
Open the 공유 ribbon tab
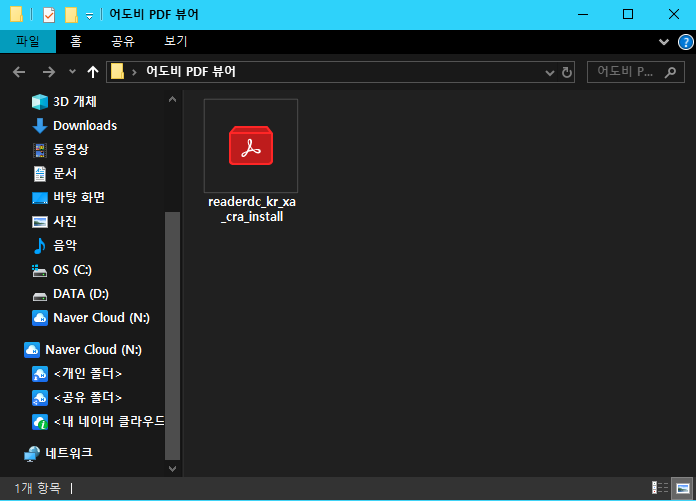tap(123, 42)
